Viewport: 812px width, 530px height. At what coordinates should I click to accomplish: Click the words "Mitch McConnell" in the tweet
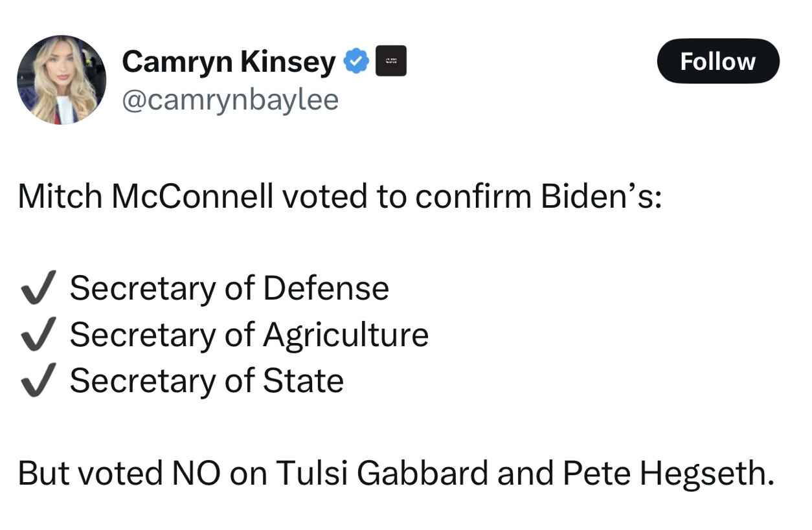[146, 197]
